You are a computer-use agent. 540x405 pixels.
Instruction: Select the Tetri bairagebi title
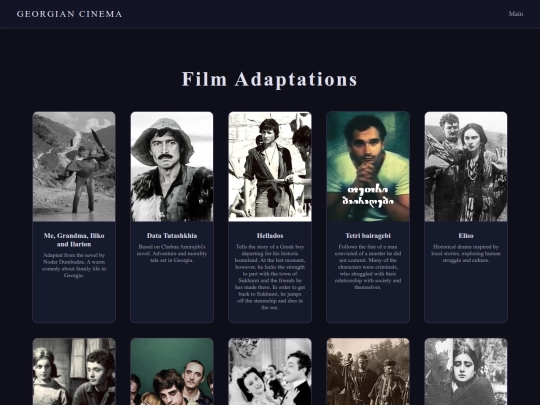[x=368, y=236]
